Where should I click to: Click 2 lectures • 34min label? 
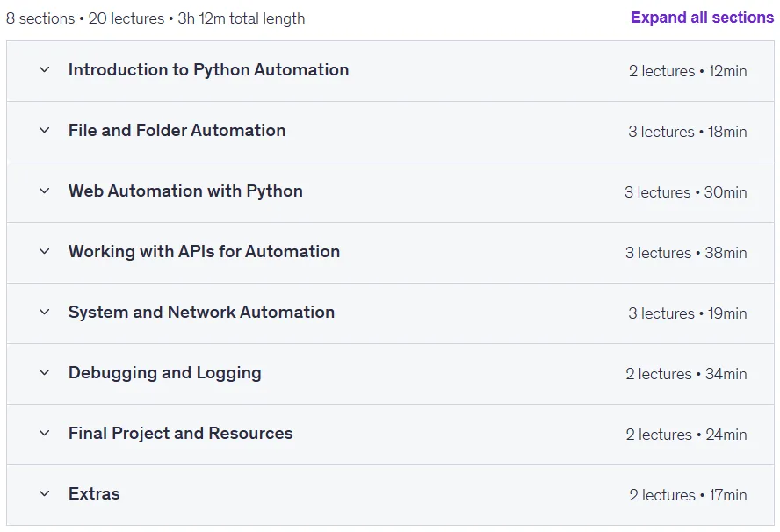[x=686, y=374]
